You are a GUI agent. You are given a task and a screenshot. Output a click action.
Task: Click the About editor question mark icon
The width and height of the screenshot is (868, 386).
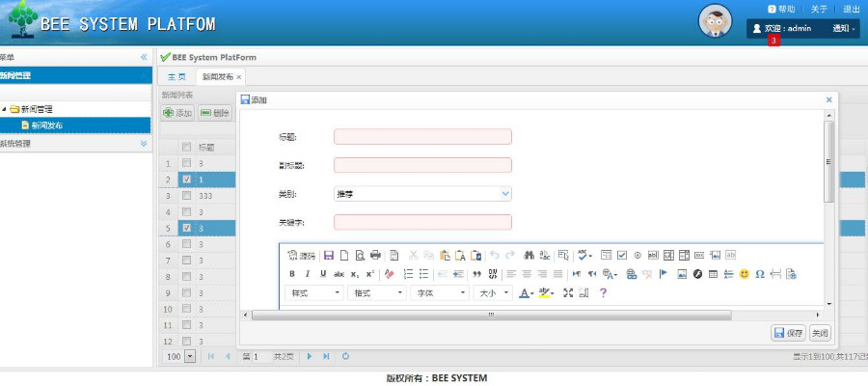[603, 293]
